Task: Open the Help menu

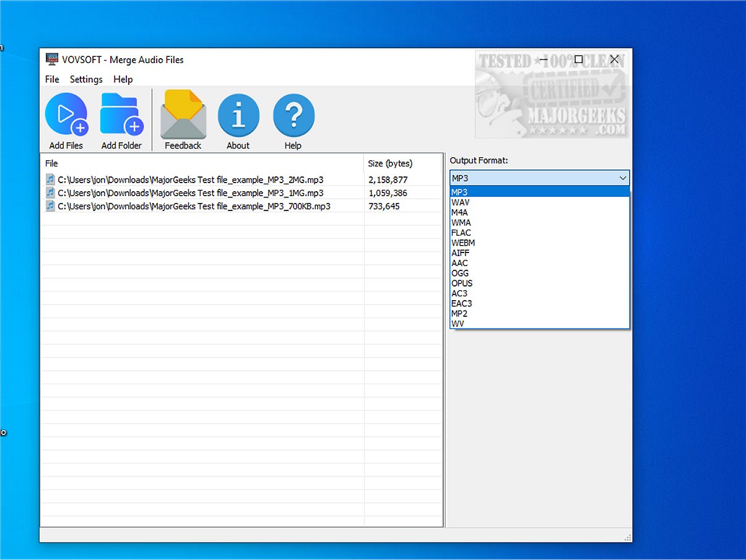Action: [123, 79]
